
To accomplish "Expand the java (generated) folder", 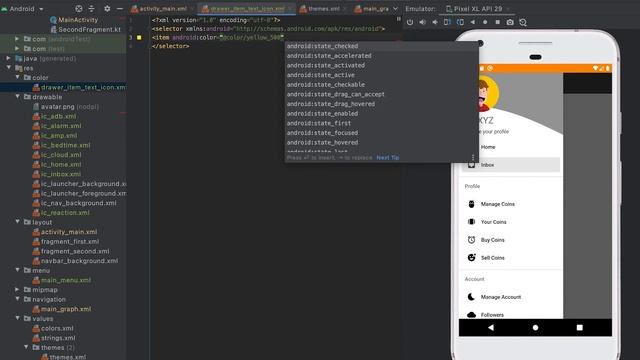I will (x=8, y=58).
